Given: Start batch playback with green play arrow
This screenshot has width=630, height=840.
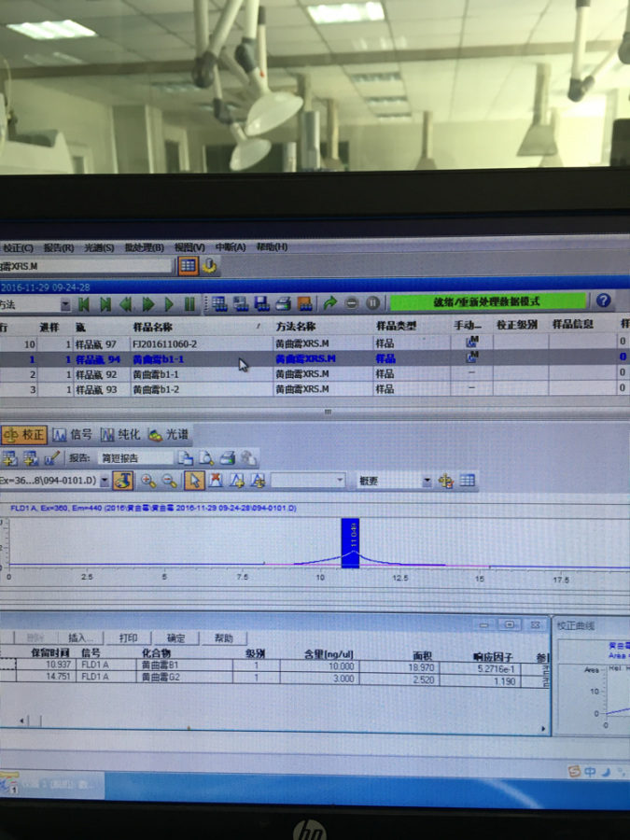Looking at the screenshot, I should click(169, 304).
